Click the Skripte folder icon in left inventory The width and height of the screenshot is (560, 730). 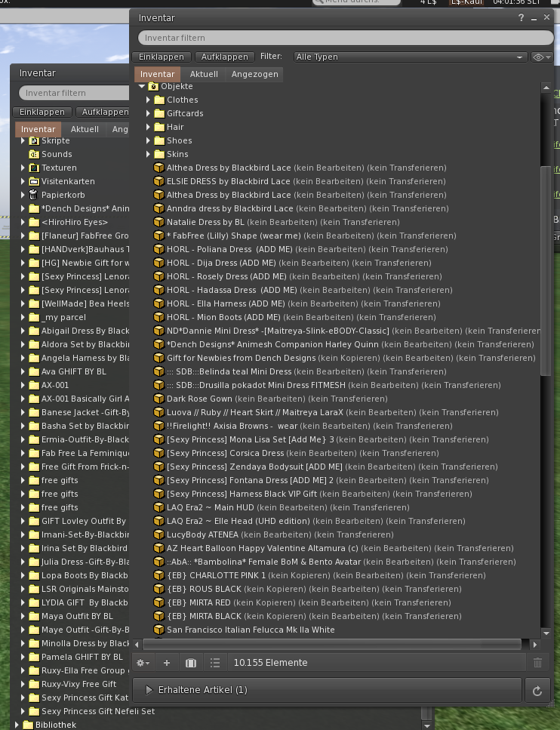(33, 140)
